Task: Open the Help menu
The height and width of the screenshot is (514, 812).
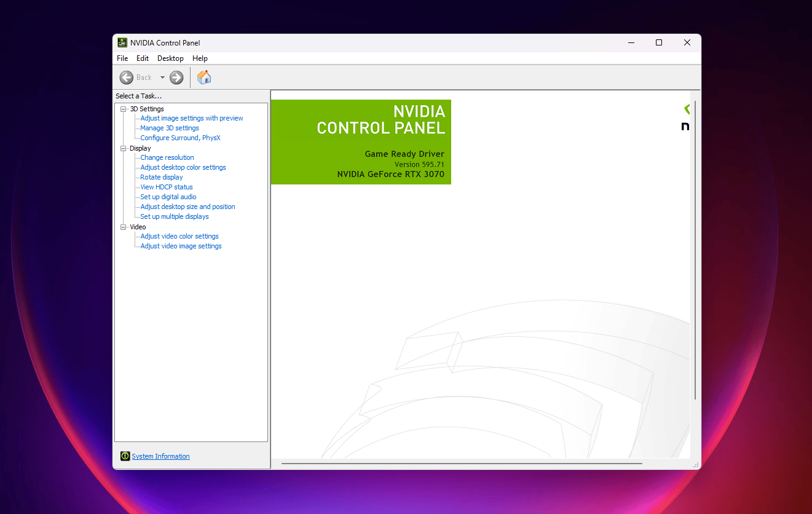Action: [x=200, y=58]
